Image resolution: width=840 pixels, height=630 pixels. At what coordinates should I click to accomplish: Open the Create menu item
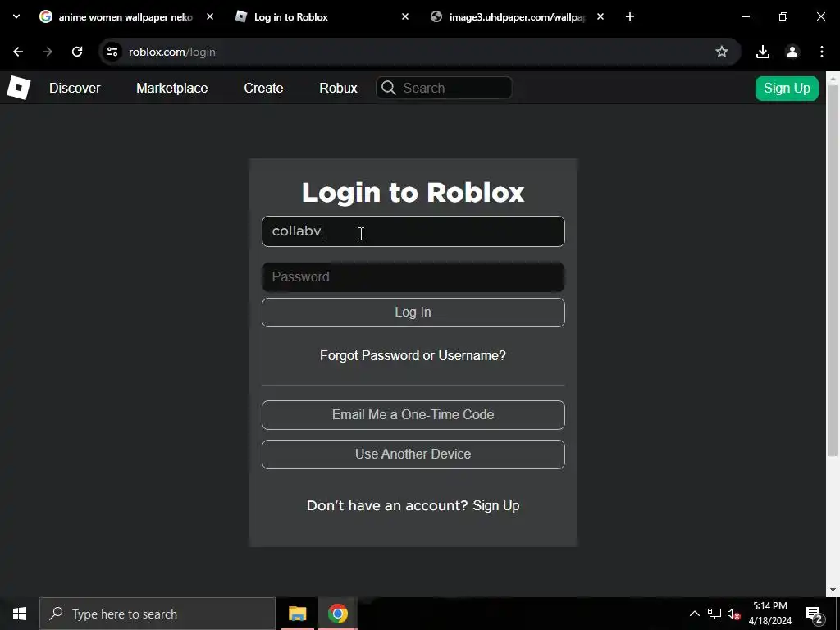point(263,88)
